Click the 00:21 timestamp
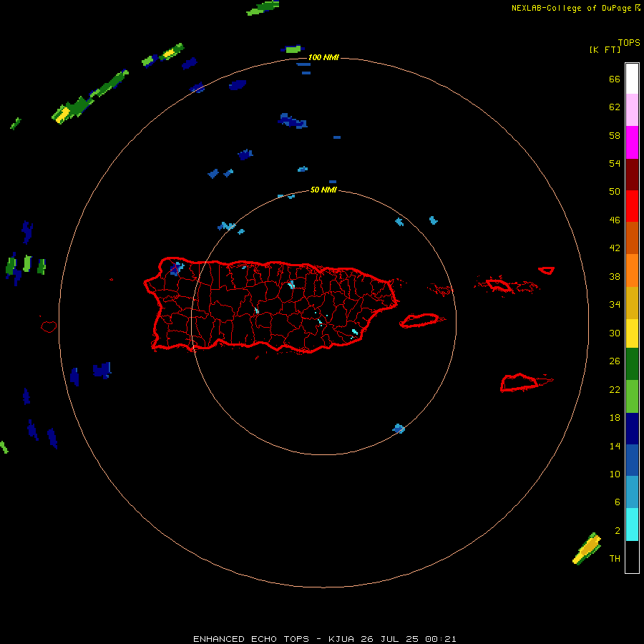 point(441,639)
